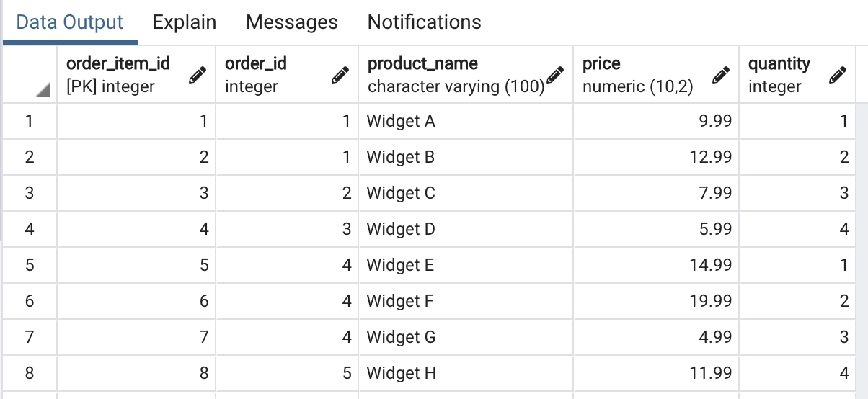This screenshot has height=399, width=868.
Task: Click the price cell showing 19.99
Action: (x=657, y=301)
